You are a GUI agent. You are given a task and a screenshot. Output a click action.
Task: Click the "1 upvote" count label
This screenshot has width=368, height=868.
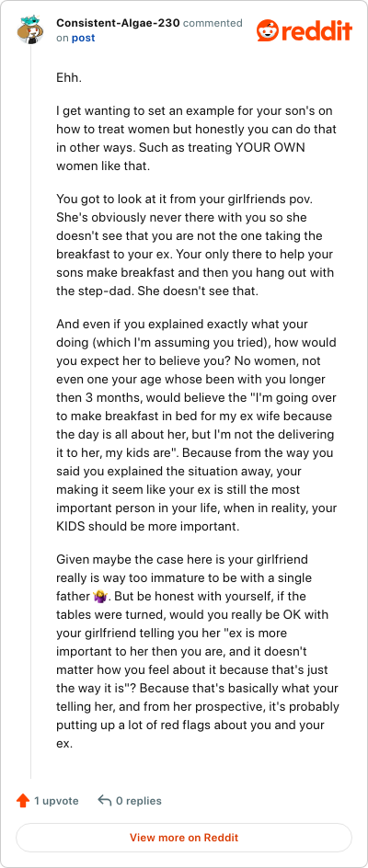click(56, 801)
